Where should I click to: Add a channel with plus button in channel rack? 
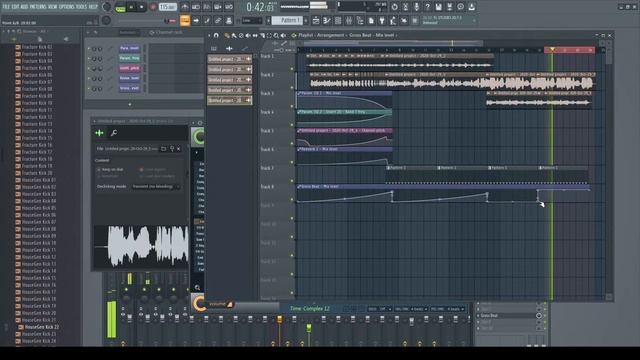tap(130, 104)
